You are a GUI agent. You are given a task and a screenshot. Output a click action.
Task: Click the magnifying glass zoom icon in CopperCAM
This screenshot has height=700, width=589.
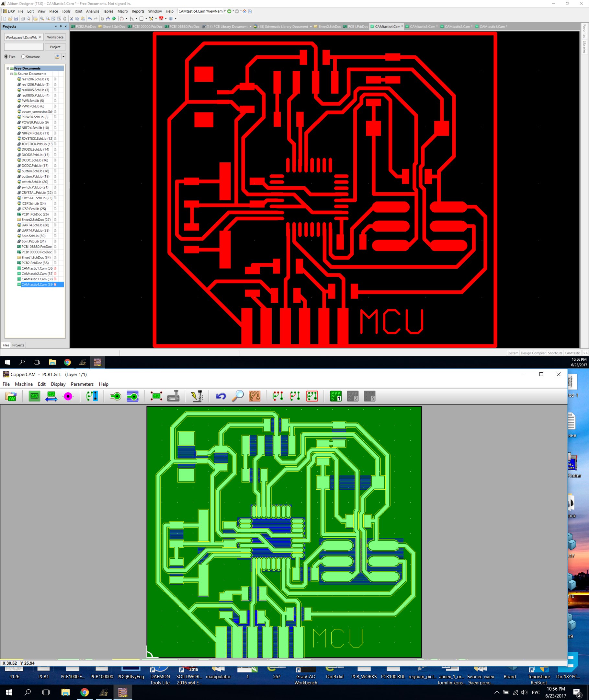point(238,396)
